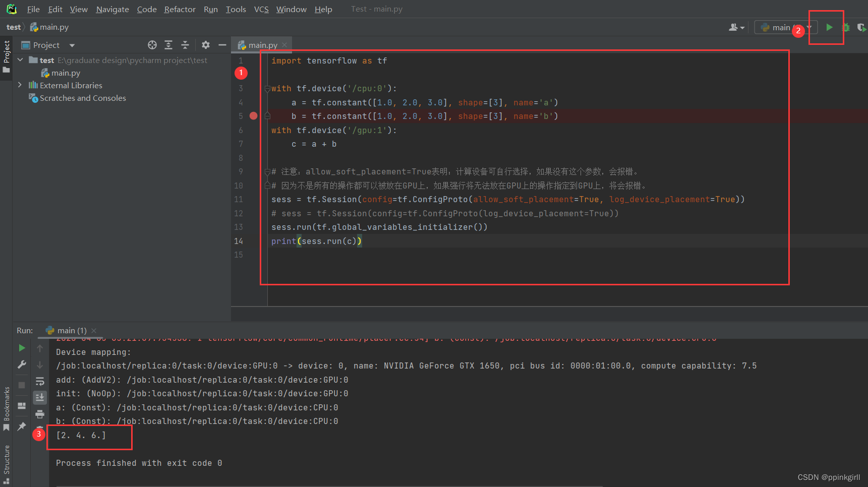Image resolution: width=868 pixels, height=487 pixels.
Task: Click import tensorflow line in editor
Action: 329,60
